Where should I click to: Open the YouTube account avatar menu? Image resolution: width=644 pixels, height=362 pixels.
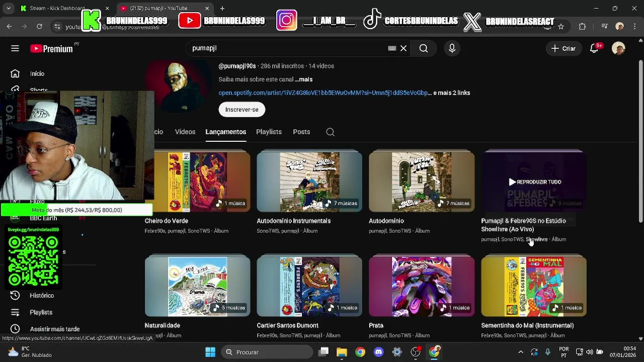(x=618, y=48)
